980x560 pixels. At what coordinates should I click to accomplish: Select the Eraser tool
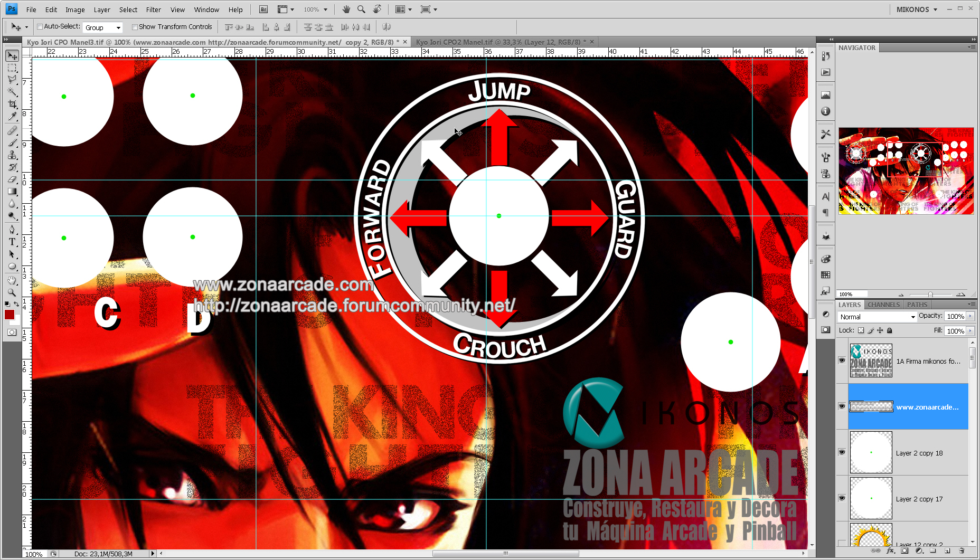12,179
